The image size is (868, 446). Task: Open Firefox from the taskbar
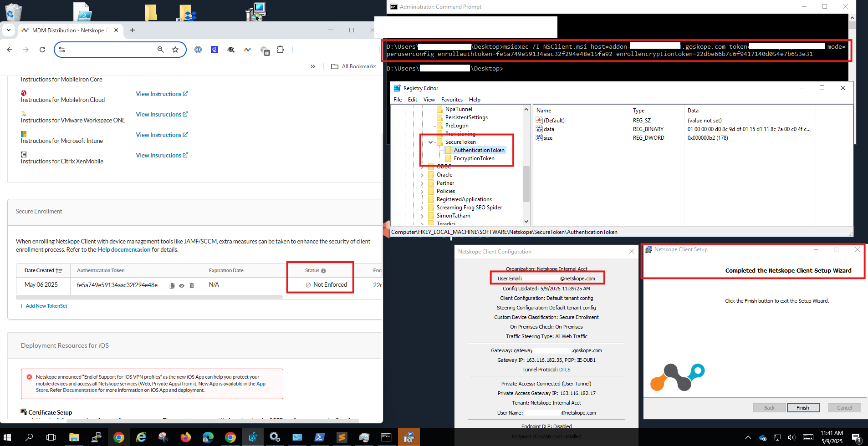(x=185, y=437)
